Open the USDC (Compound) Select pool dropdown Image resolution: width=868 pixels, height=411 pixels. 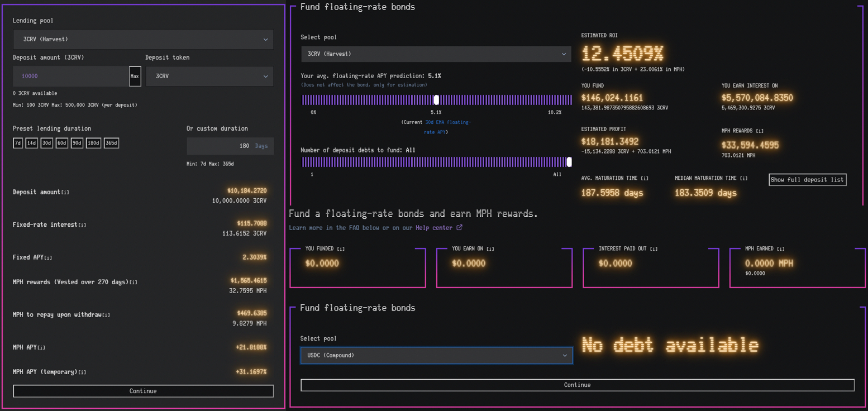(x=436, y=356)
